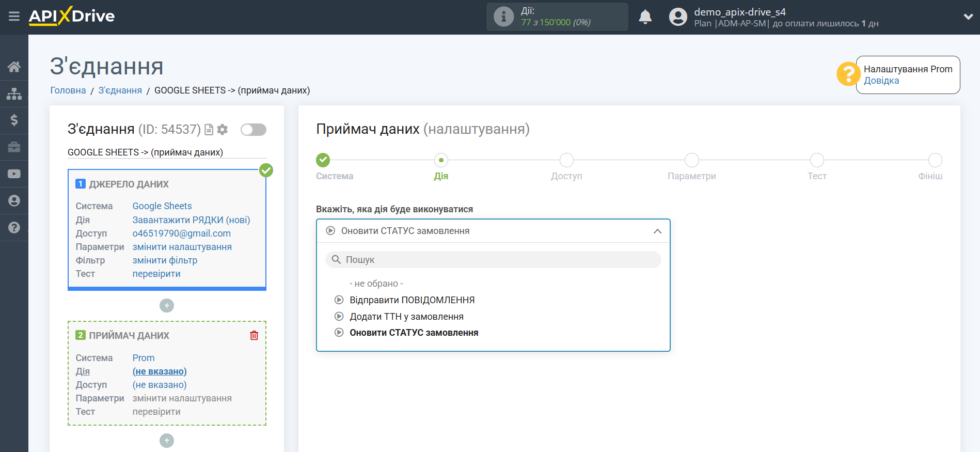Go to the Фініш step
Viewport: 980px width, 452px height.
click(x=935, y=160)
